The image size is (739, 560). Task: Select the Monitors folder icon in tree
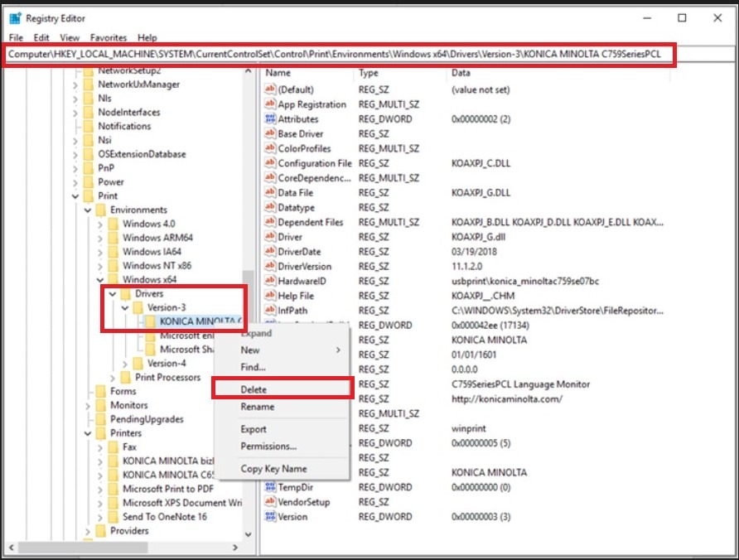tap(101, 405)
